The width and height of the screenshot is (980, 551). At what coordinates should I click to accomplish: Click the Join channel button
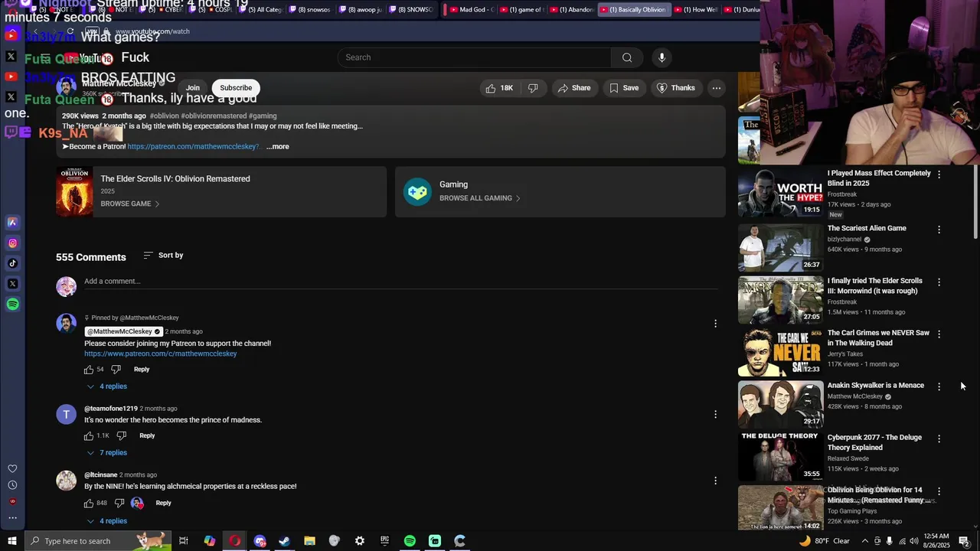pyautogui.click(x=193, y=88)
